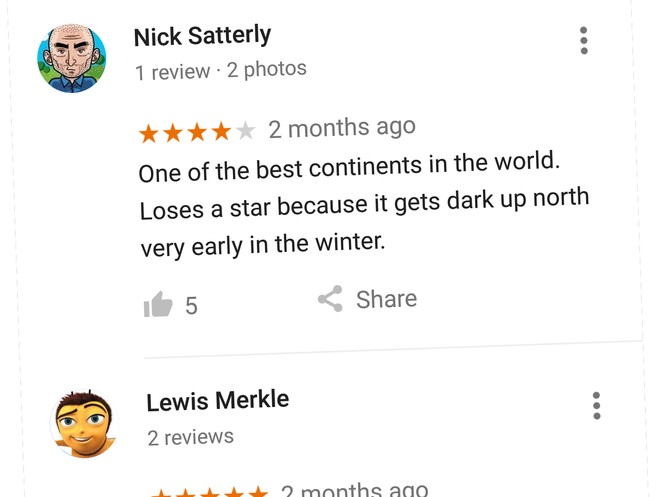
Task: Click the '2 months ago' timestamp on Nick's review
Action: point(342,128)
